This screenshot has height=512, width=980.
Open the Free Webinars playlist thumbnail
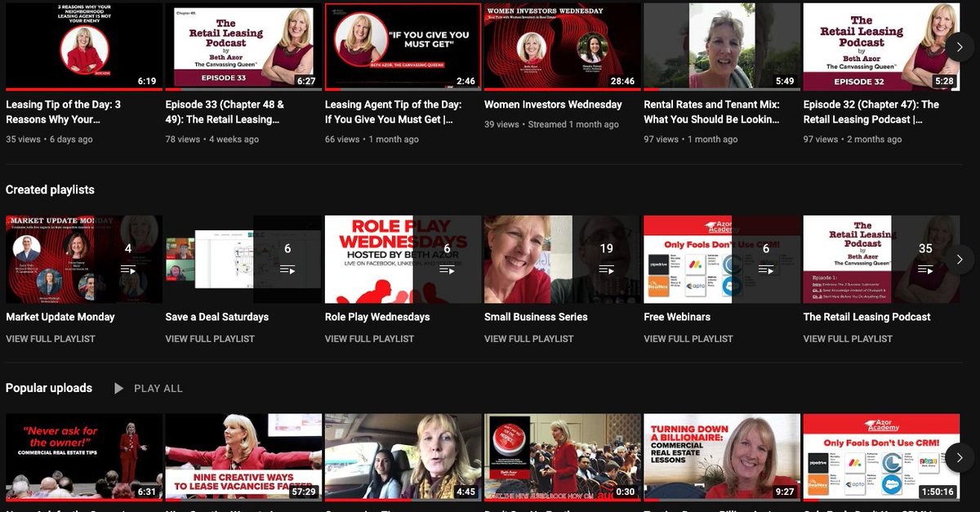pyautogui.click(x=722, y=260)
